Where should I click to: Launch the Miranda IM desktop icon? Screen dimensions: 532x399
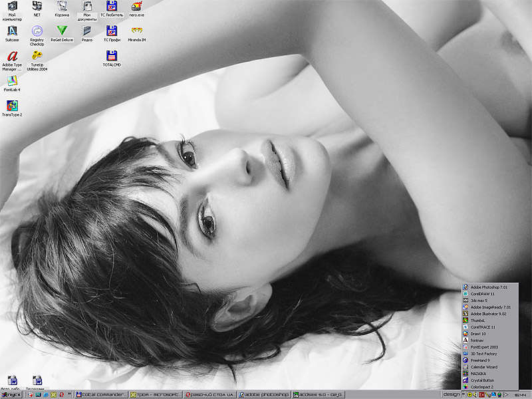pyautogui.click(x=137, y=34)
